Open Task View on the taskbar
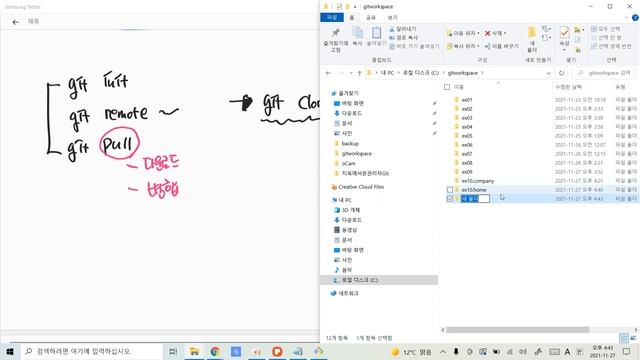The image size is (640, 360). click(173, 351)
